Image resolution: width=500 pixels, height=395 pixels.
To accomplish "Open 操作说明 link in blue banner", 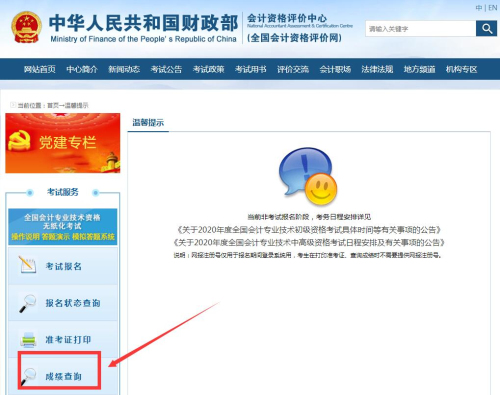I will [25, 237].
